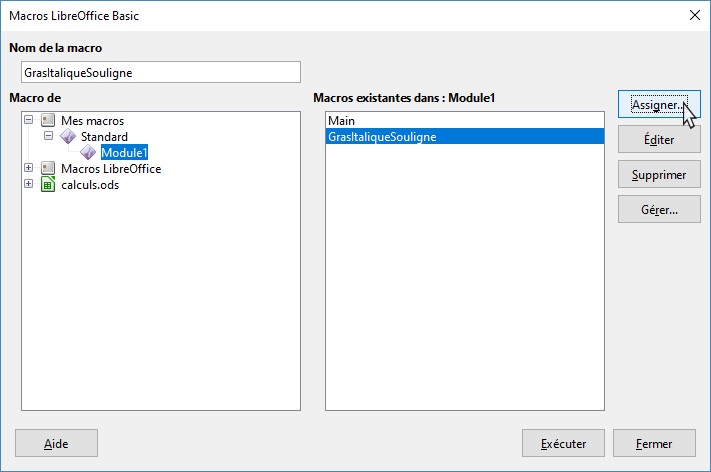Click the Module1 module icon

tap(88, 153)
